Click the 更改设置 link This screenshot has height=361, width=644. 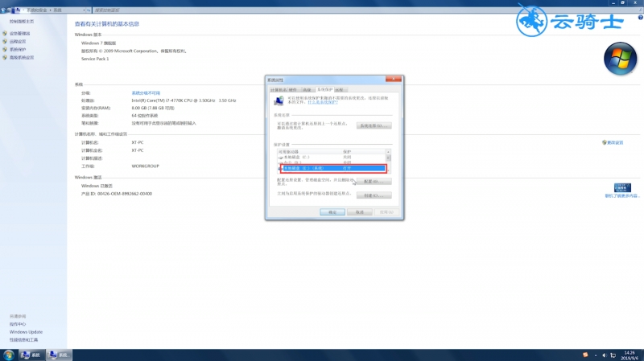(x=615, y=143)
